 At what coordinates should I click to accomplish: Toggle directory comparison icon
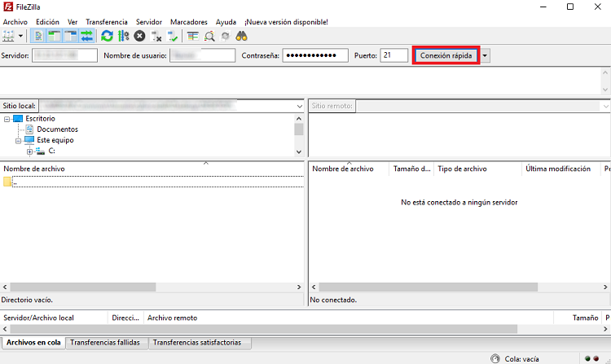pyautogui.click(x=209, y=36)
